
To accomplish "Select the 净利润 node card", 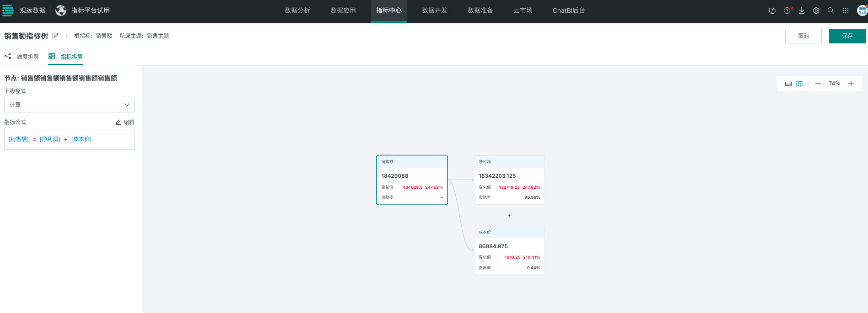I will pyautogui.click(x=509, y=180).
